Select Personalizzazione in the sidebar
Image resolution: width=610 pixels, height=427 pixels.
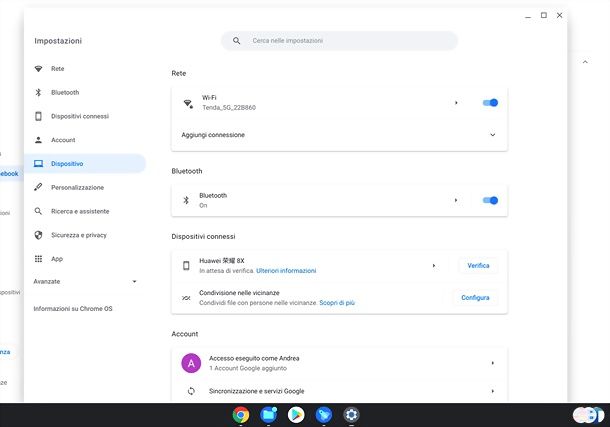77,187
